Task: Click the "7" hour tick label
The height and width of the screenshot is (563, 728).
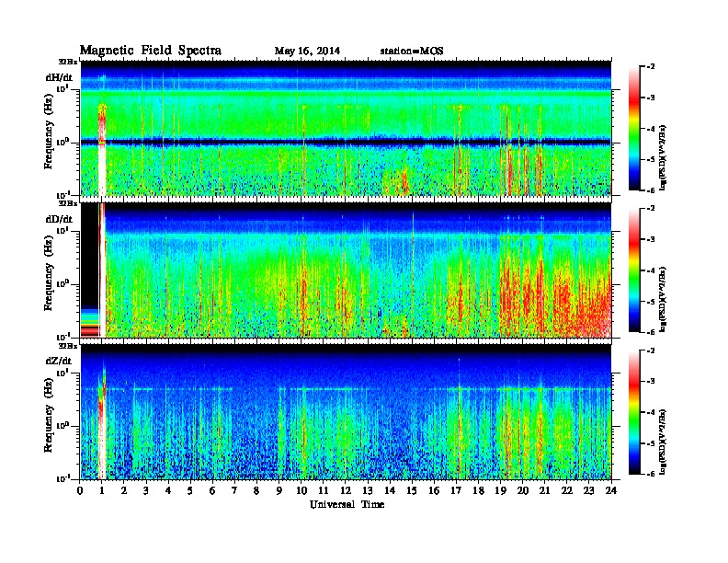Action: 234,490
